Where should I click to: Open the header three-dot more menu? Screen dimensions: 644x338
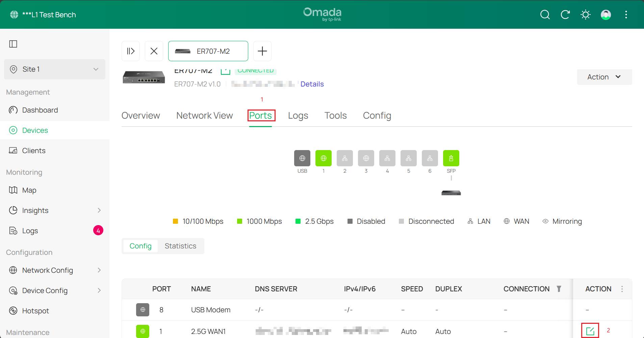[x=626, y=15]
